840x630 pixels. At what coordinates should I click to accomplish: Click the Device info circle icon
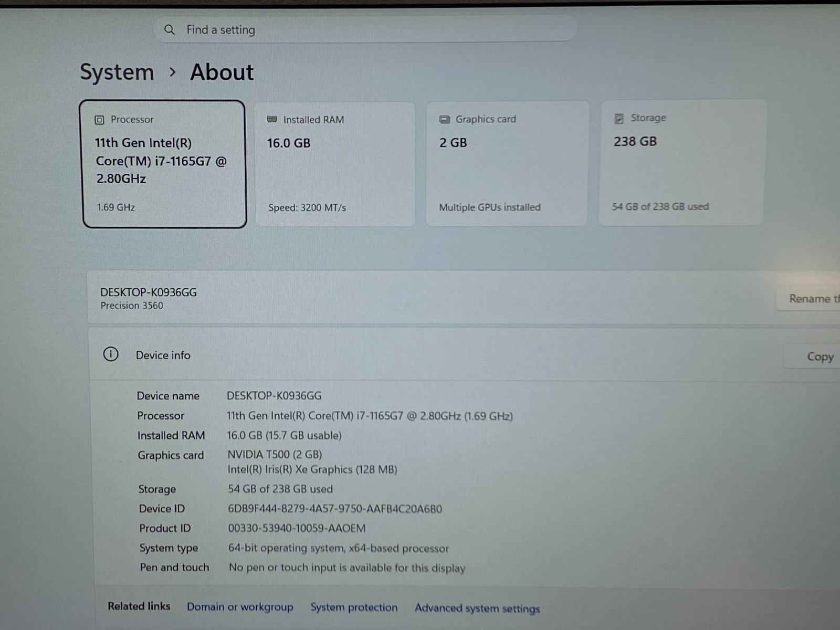pos(111,354)
